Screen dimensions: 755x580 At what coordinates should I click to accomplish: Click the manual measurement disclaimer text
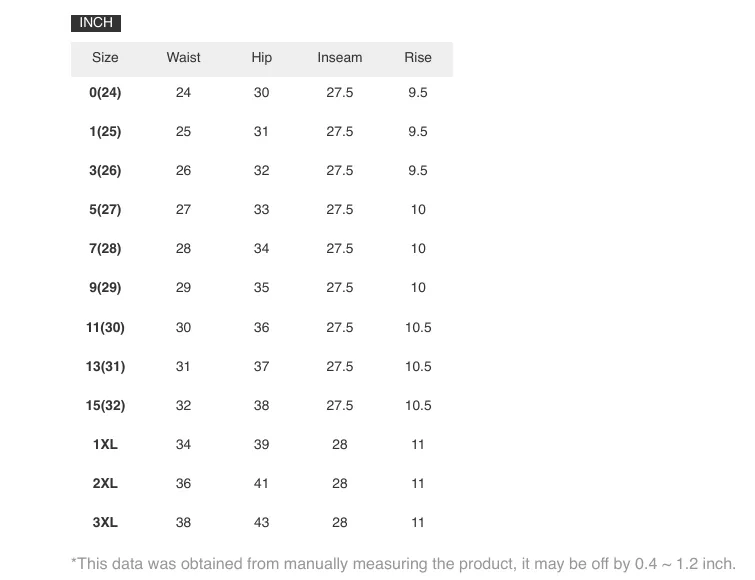(404, 564)
